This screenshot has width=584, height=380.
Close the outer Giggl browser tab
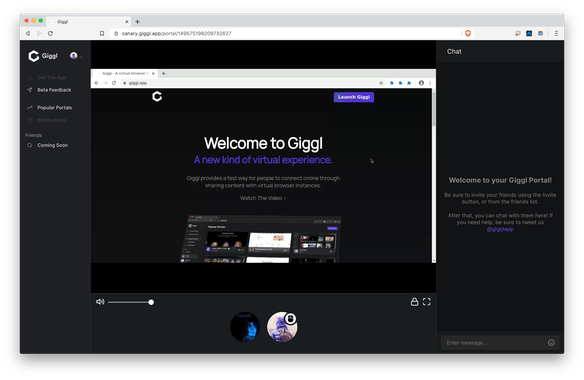point(127,22)
